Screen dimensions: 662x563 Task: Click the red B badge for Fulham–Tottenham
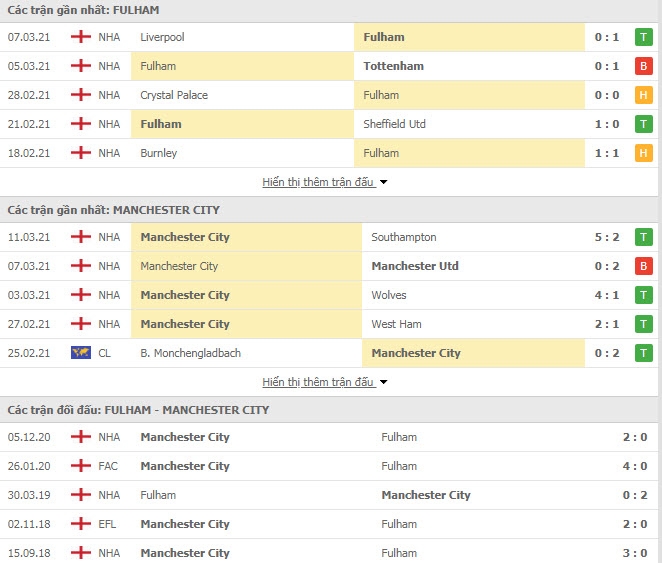(x=644, y=66)
